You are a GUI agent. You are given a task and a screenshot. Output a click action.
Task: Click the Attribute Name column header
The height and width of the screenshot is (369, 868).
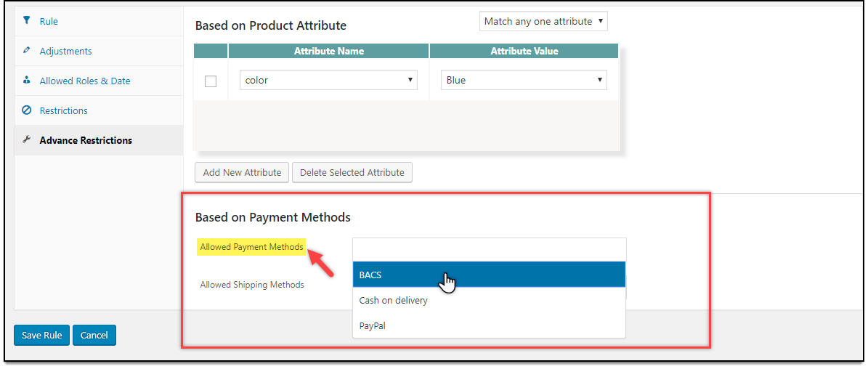pos(329,51)
